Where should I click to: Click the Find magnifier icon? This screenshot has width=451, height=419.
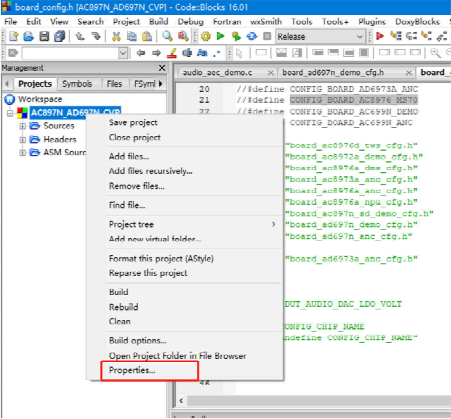click(x=167, y=36)
